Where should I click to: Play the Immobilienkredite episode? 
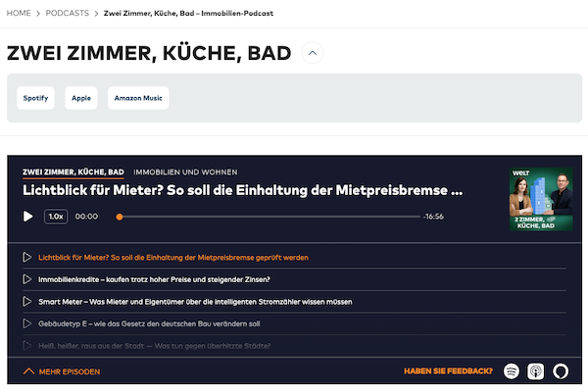27,279
